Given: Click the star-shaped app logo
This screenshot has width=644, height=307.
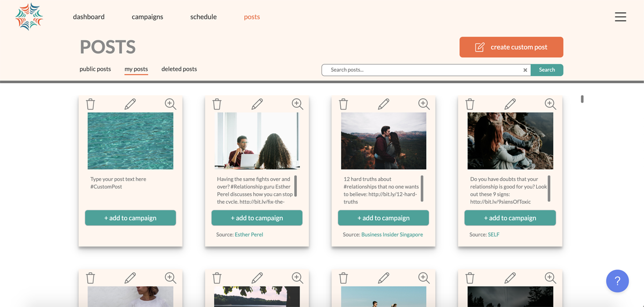Looking at the screenshot, I should point(29,17).
